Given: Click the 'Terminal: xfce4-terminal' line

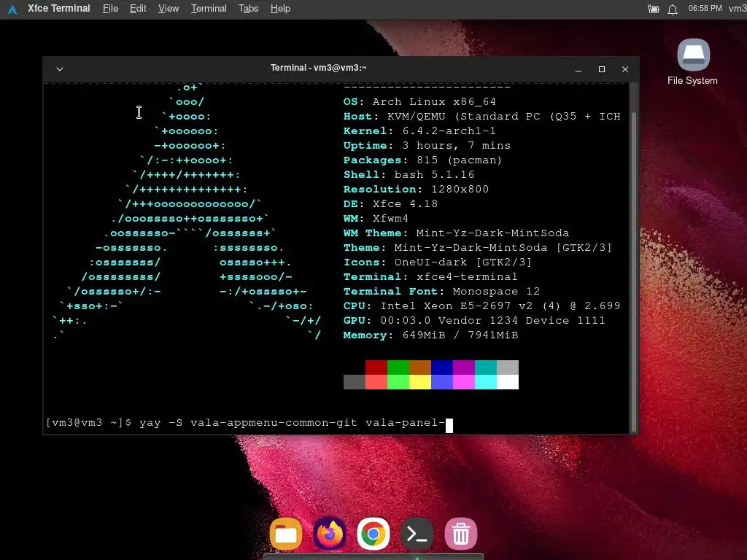Looking at the screenshot, I should pyautogui.click(x=430, y=276).
